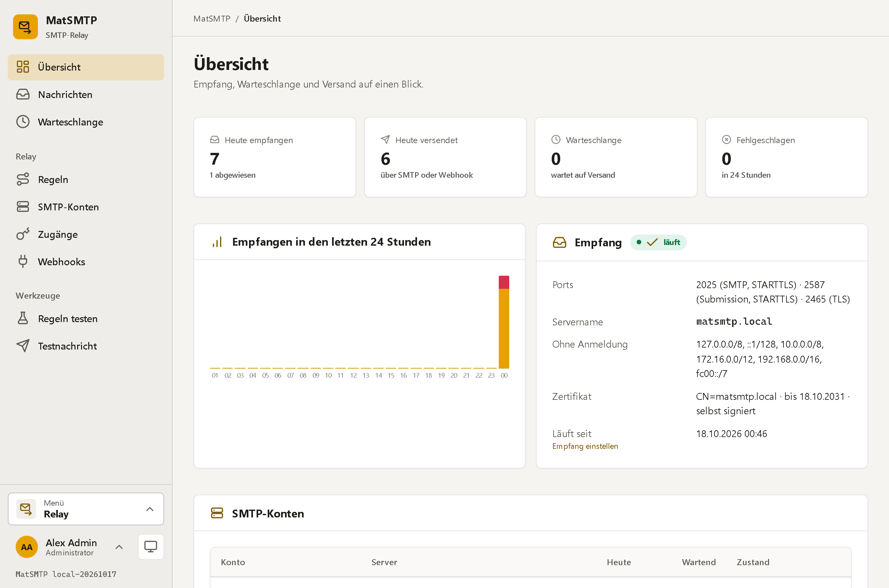Image resolution: width=889 pixels, height=588 pixels.
Task: Click the red segment of the 00 bar
Action: (504, 282)
